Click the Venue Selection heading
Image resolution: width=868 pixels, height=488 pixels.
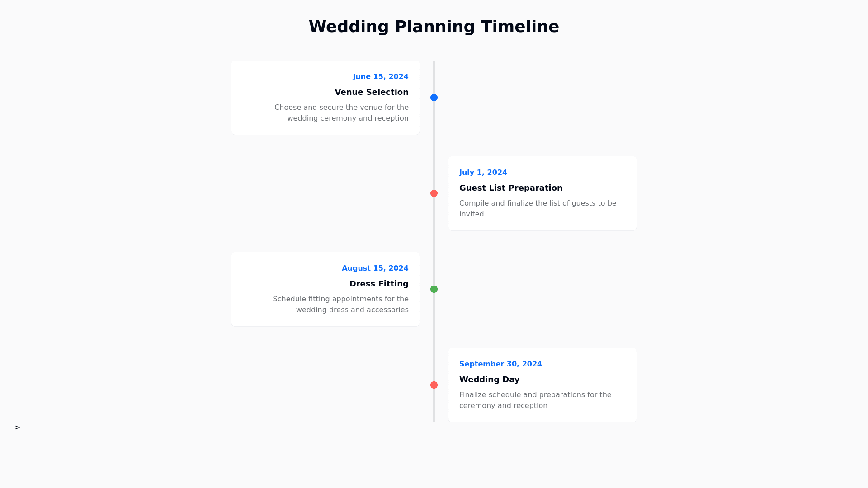pyautogui.click(x=371, y=92)
